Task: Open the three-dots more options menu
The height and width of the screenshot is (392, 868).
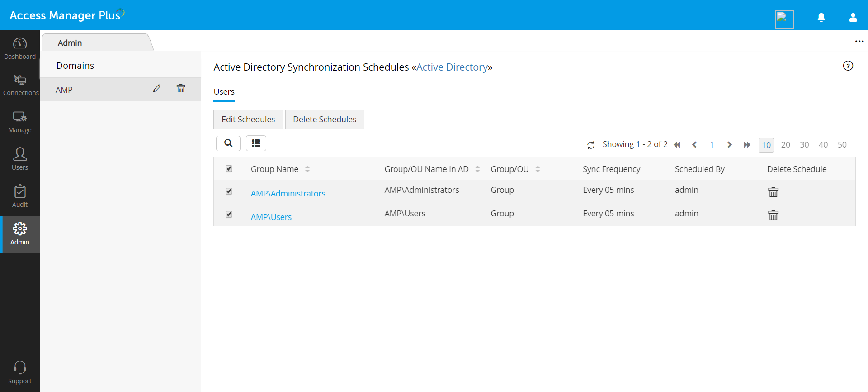Action: tap(859, 42)
